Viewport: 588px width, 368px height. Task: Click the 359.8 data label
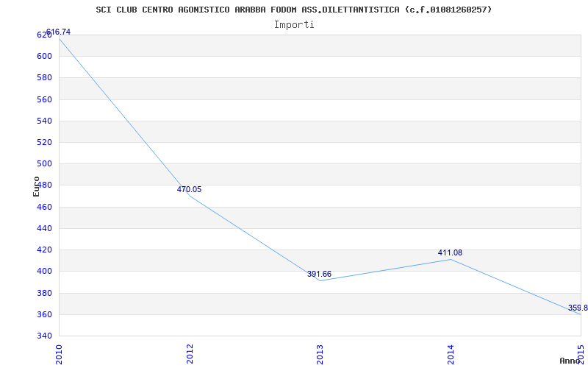point(578,308)
